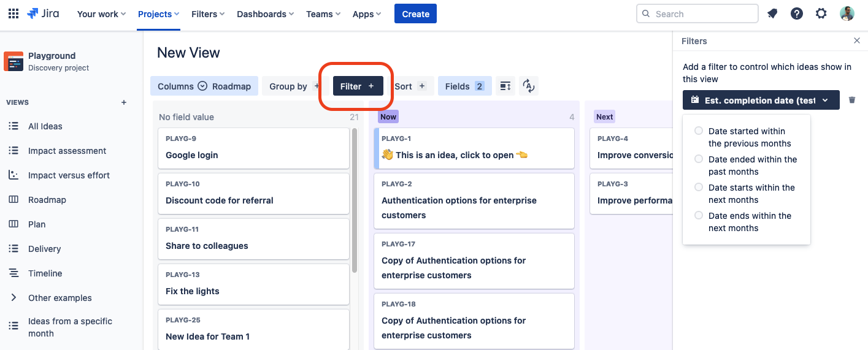868x350 pixels.
Task: Click the autosave icon next to Fields
Action: click(x=529, y=86)
